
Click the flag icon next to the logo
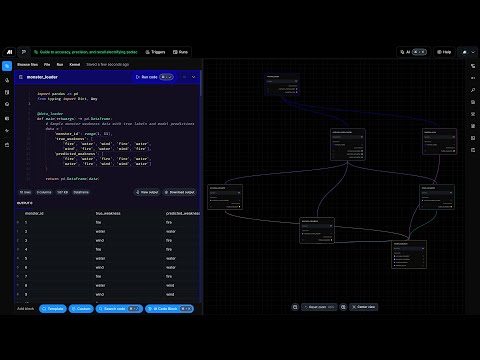(24, 52)
